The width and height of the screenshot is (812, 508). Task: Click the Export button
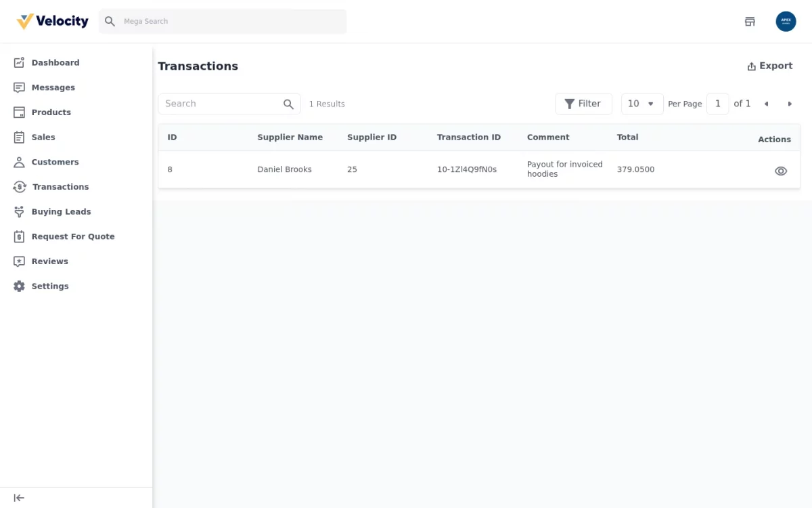coord(770,66)
